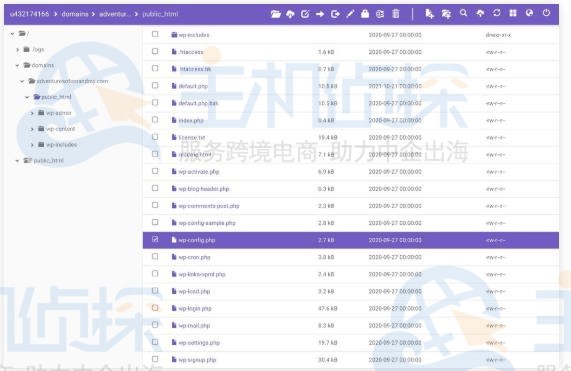Viewport: 571px width, 371px height.
Task: Click the file icon beside license.txt
Action: [x=174, y=137]
